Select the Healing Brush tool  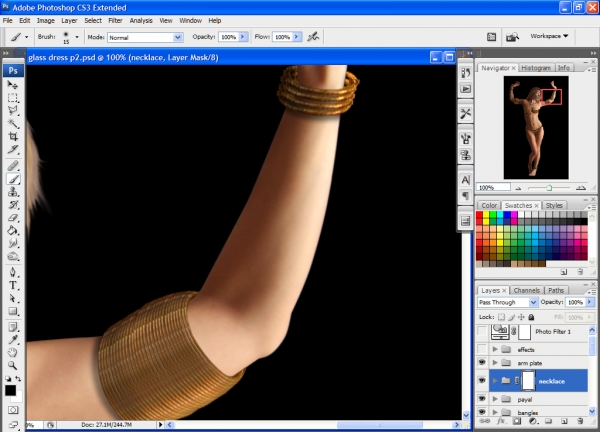click(x=13, y=165)
